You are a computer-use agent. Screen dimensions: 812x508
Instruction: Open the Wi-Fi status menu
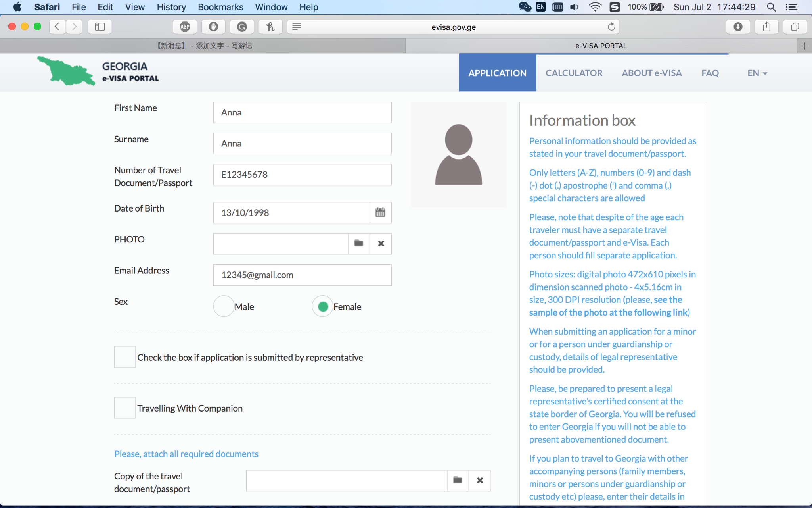(595, 7)
